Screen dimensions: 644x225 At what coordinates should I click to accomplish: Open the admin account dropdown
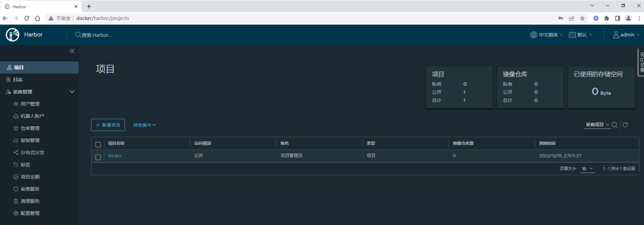click(626, 35)
